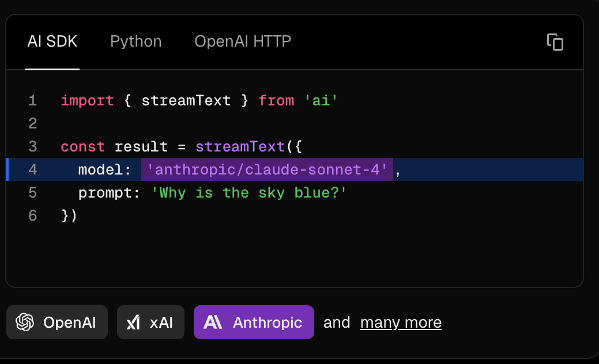Image resolution: width=599 pixels, height=364 pixels.
Task: Click the "from" keyword on line 1
Action: point(276,101)
